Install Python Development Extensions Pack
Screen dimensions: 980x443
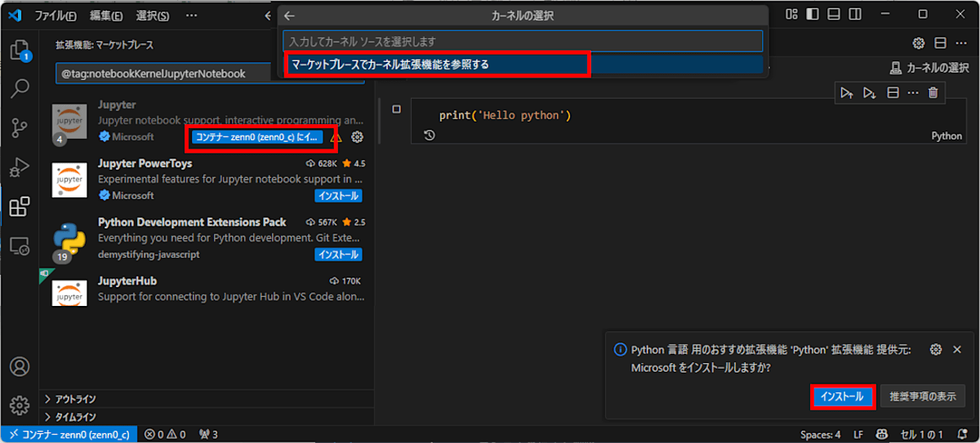tap(338, 255)
